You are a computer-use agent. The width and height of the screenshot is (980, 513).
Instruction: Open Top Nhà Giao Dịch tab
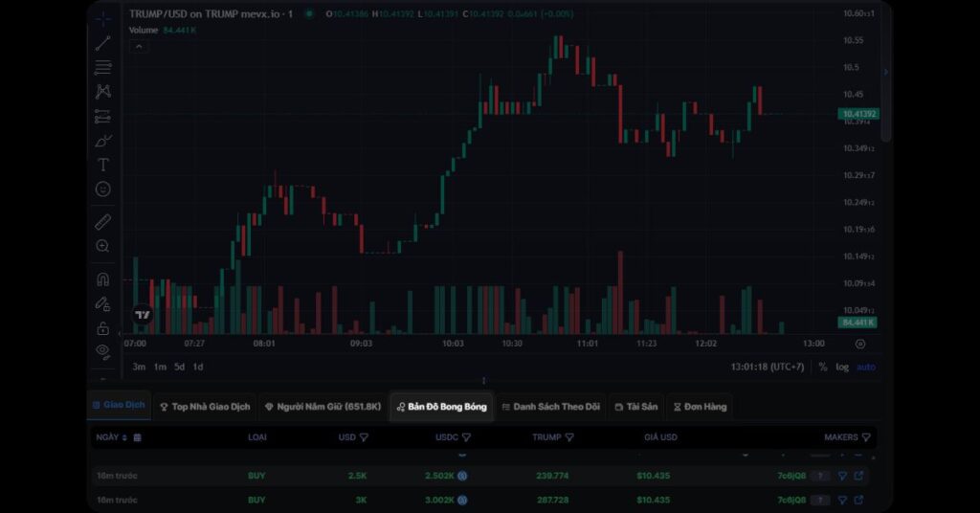[x=205, y=407]
